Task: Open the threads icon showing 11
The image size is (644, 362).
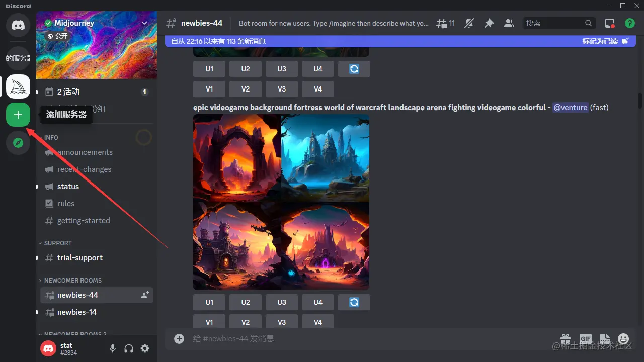Action: (x=446, y=23)
